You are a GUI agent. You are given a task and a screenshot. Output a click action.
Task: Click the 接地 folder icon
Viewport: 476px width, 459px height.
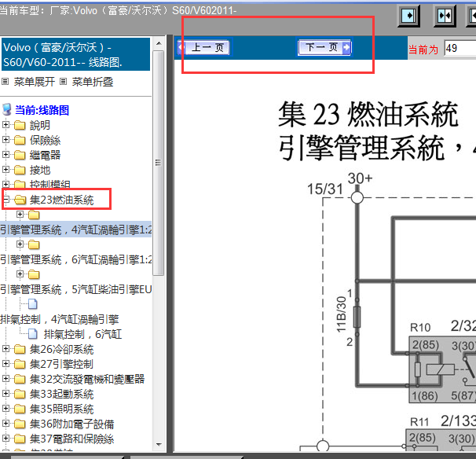(20, 170)
